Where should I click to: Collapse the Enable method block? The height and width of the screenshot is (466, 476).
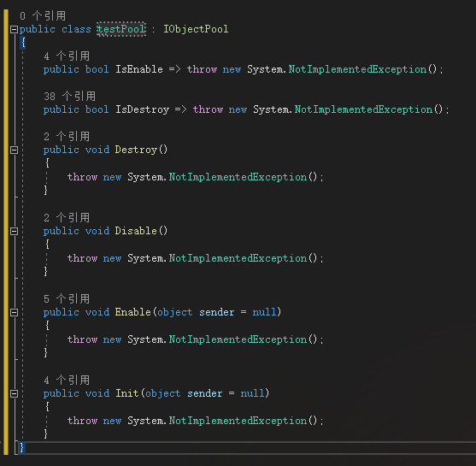click(x=14, y=312)
